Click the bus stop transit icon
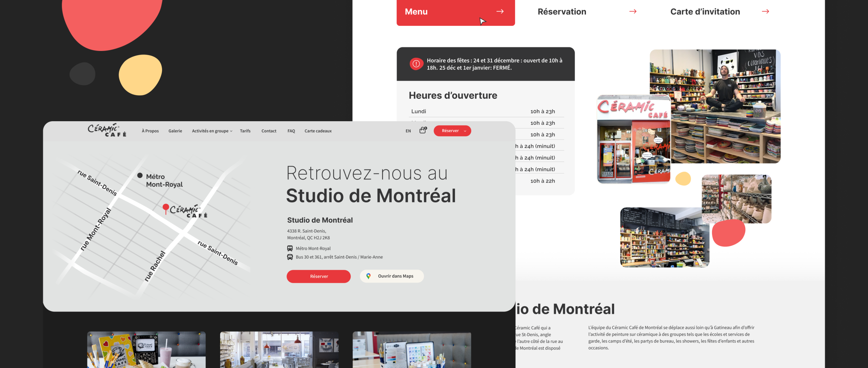868x368 pixels. pyautogui.click(x=290, y=257)
